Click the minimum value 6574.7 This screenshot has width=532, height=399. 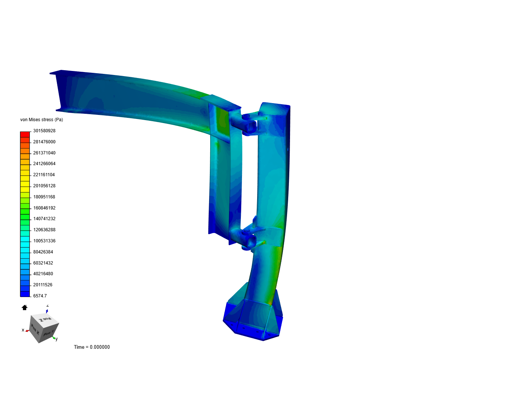point(40,296)
